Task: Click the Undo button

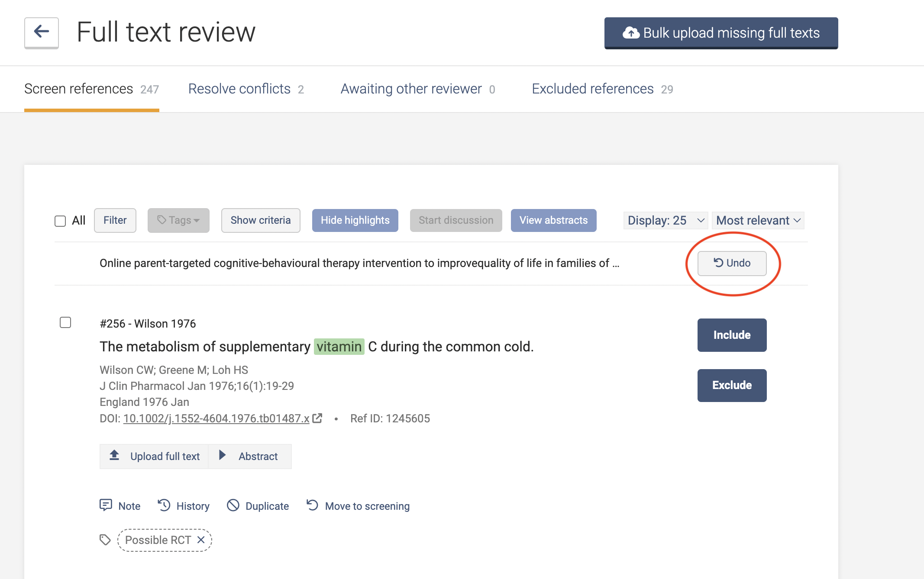Action: [x=732, y=263]
